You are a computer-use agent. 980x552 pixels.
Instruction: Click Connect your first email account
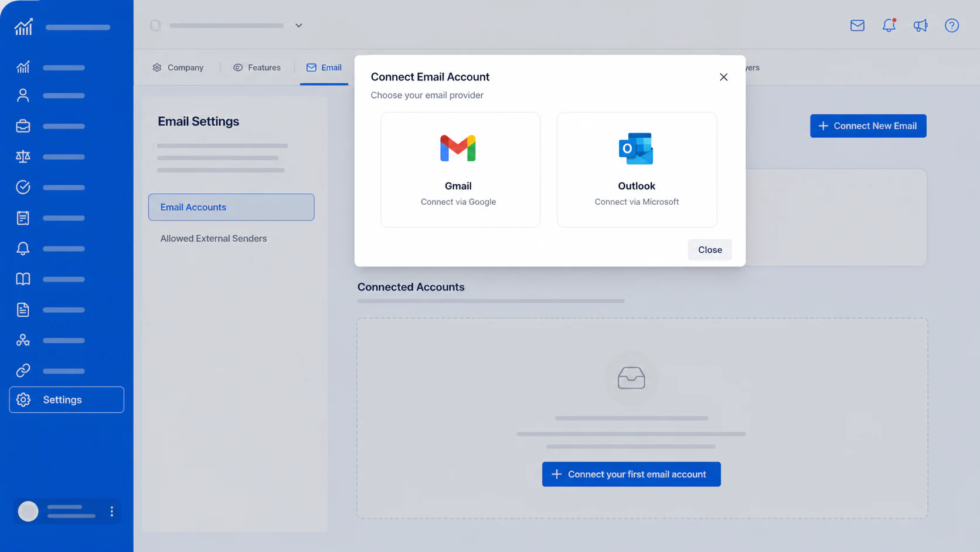click(x=631, y=474)
